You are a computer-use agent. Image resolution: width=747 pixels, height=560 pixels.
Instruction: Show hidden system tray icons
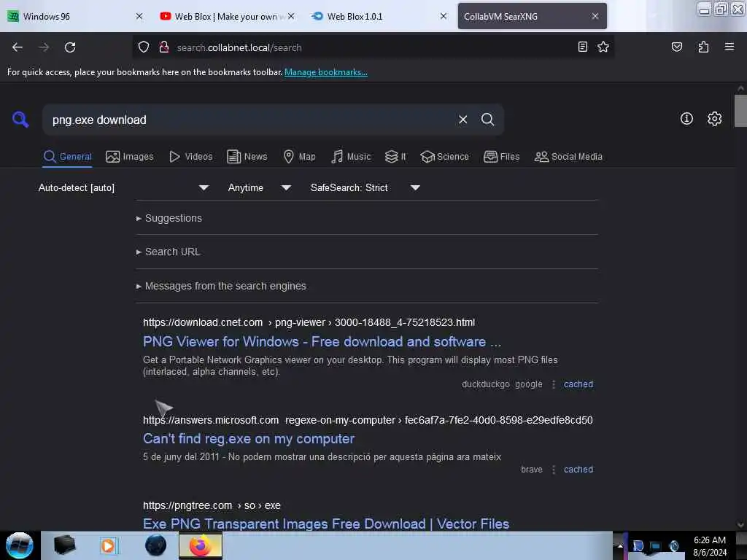click(x=620, y=546)
